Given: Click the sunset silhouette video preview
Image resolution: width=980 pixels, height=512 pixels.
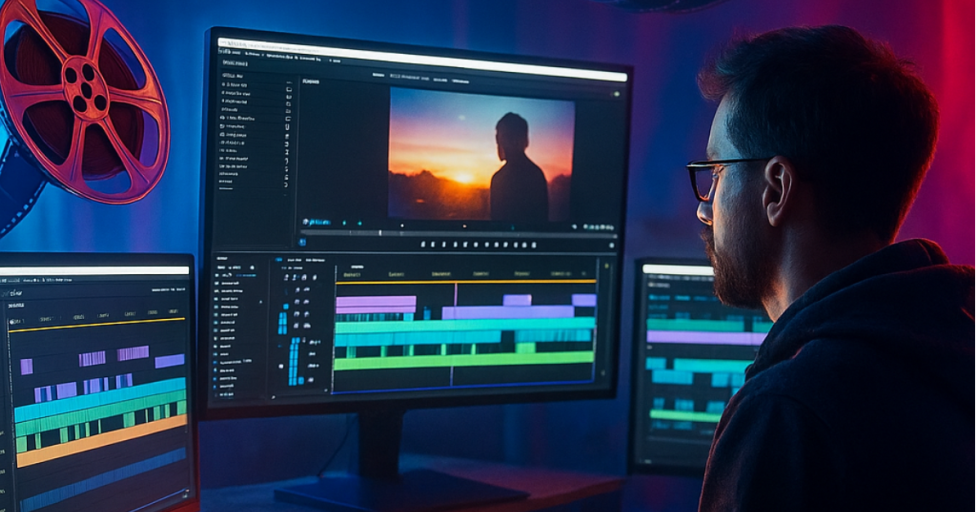Looking at the screenshot, I should (x=481, y=154).
